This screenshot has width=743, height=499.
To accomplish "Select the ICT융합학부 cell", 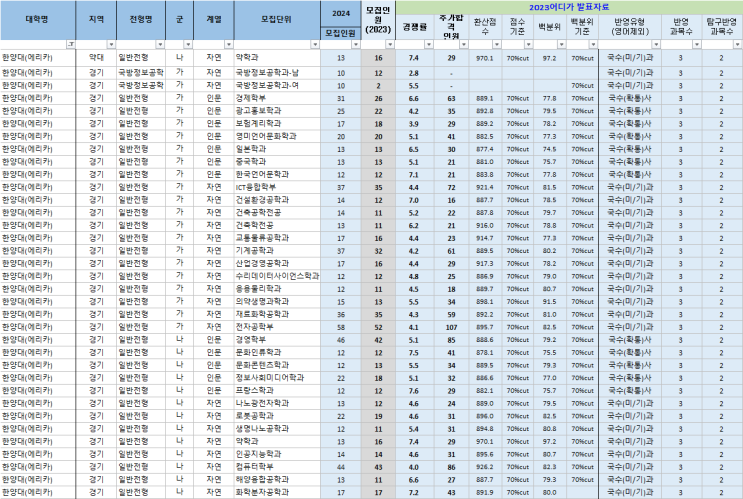I will [277, 187].
